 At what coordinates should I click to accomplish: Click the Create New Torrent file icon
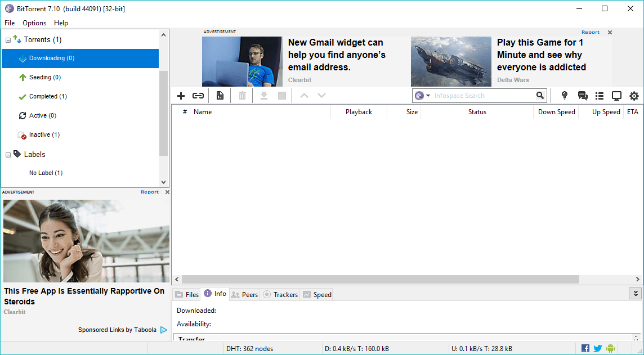point(220,96)
